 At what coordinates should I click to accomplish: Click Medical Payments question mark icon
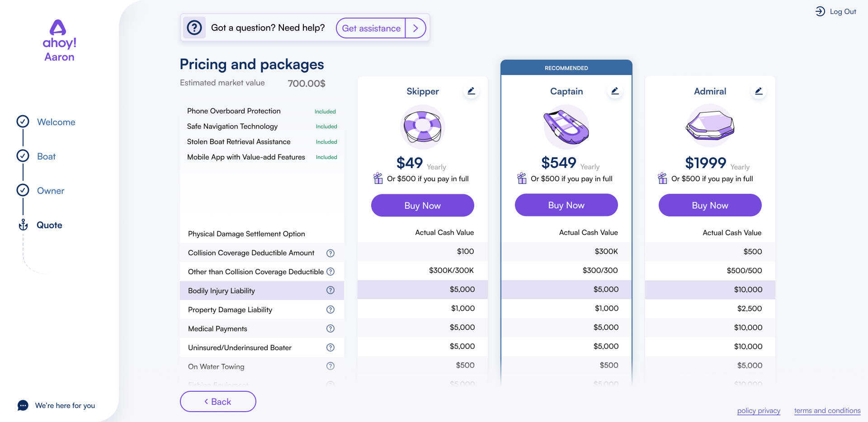pyautogui.click(x=330, y=328)
